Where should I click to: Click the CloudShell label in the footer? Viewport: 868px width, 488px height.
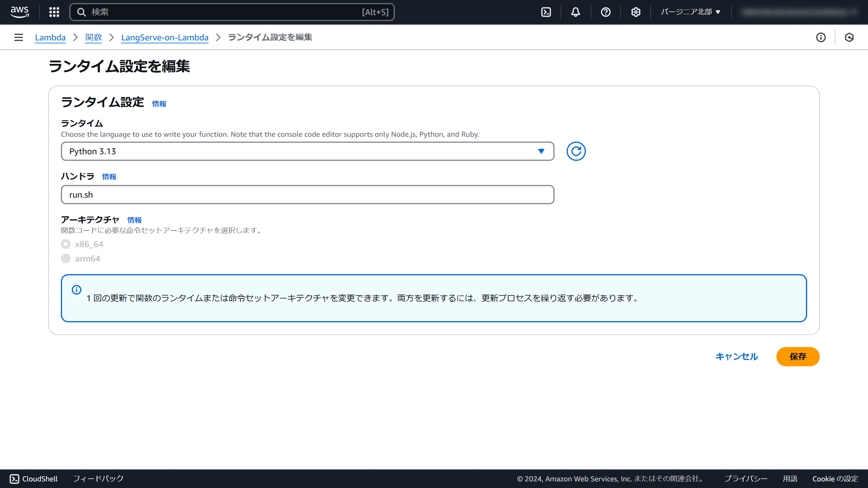40,479
